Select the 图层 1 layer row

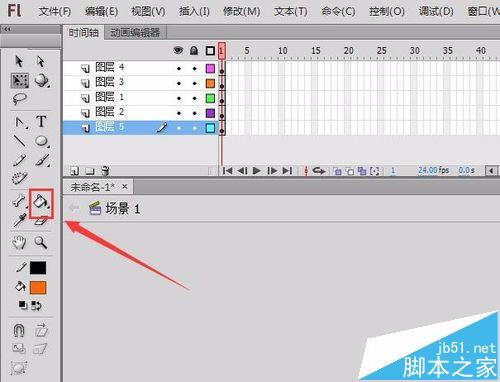click(x=141, y=98)
